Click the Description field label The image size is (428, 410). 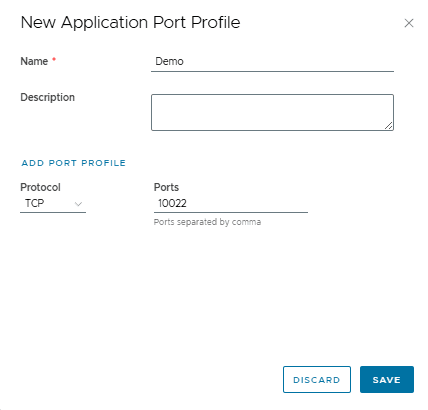(48, 97)
